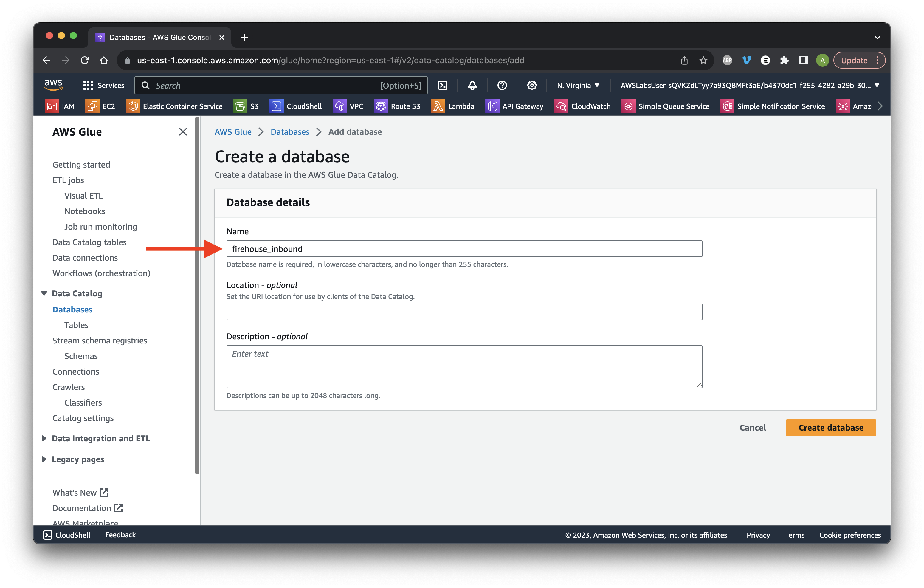Screen dimensions: 924x588
Task: Open the Chrome profile avatar
Action: click(822, 60)
